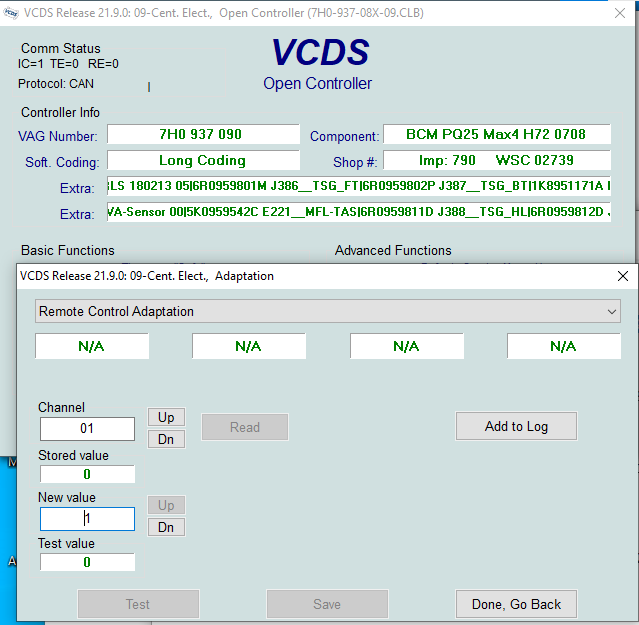Click the Basic Functions heading

tap(68, 250)
